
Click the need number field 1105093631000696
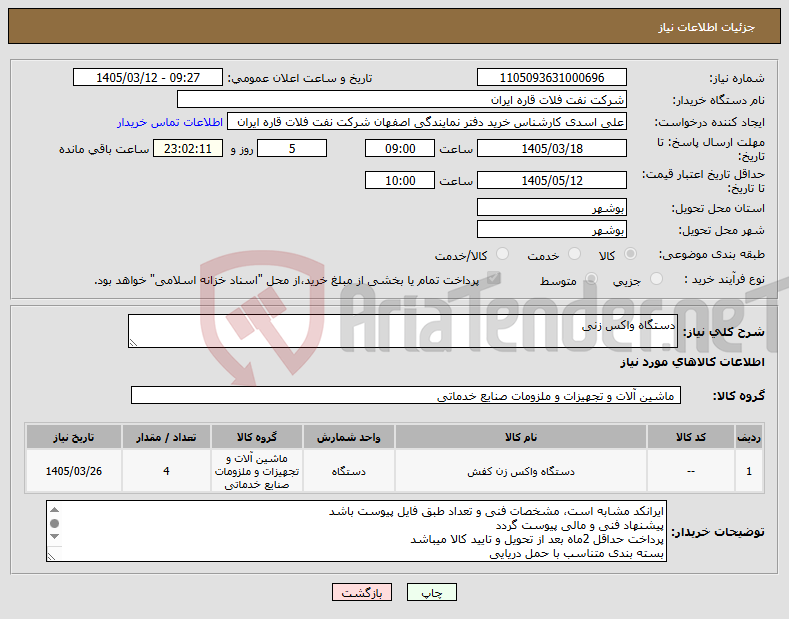click(551, 78)
